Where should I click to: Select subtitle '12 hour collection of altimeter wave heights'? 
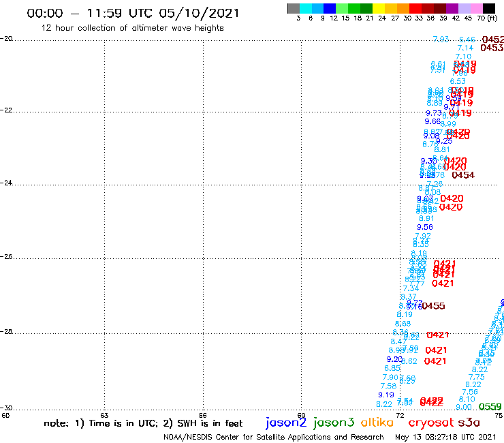click(132, 28)
